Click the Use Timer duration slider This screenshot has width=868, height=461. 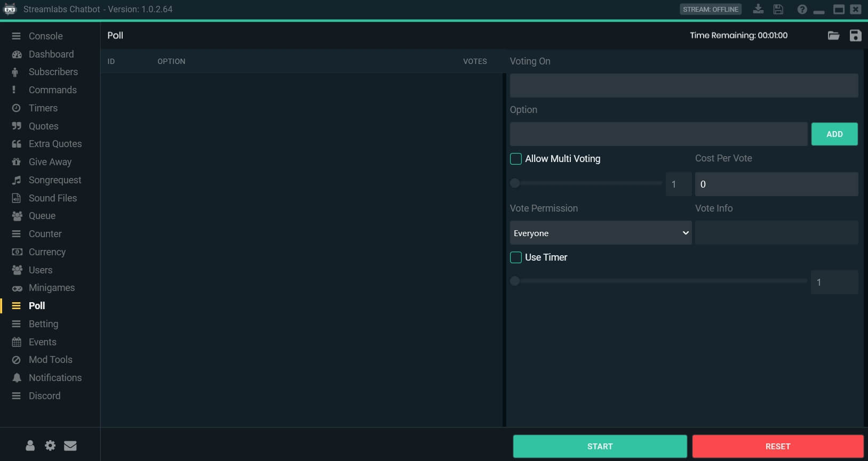(x=659, y=281)
